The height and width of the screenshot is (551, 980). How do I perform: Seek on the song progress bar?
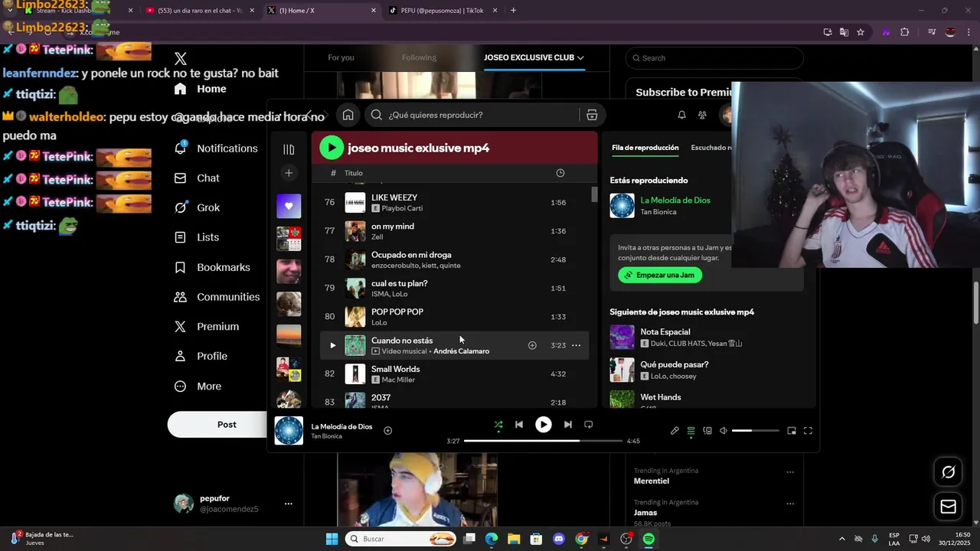pyautogui.click(x=543, y=441)
